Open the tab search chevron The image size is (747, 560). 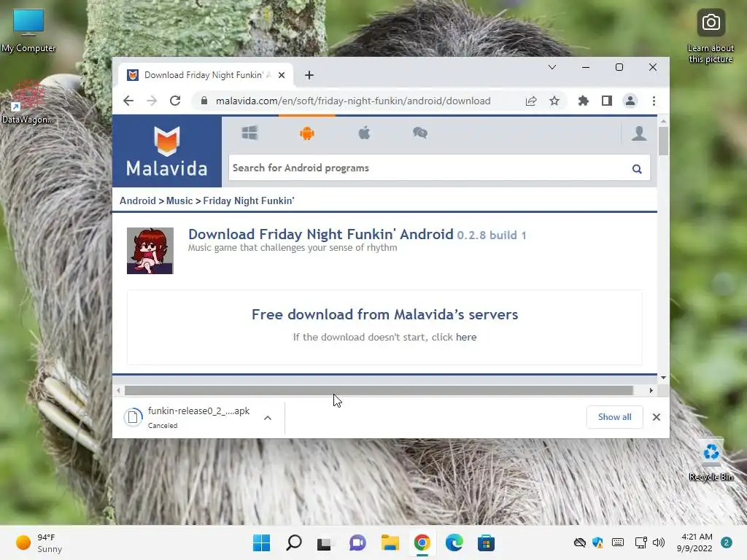tap(551, 67)
